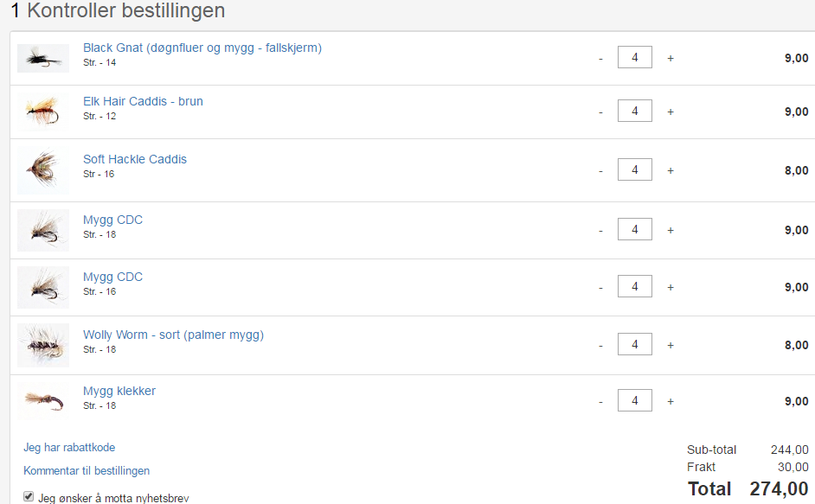Click the Mygg klekker fly thumbnail
The height and width of the screenshot is (504, 815).
(x=42, y=401)
